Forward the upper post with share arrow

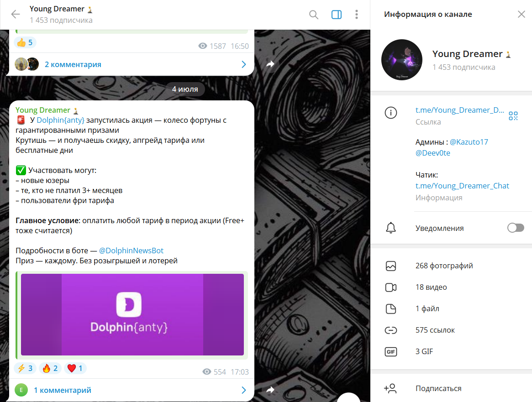pos(270,64)
